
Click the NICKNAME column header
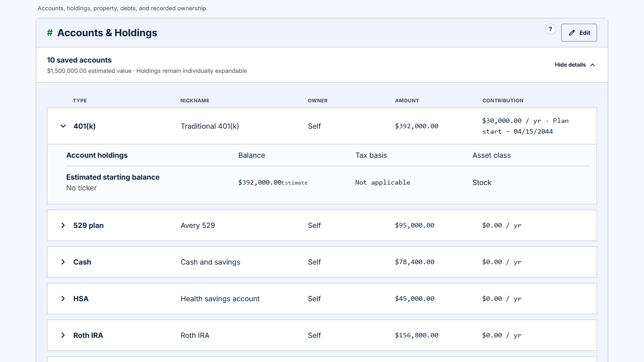coord(195,101)
